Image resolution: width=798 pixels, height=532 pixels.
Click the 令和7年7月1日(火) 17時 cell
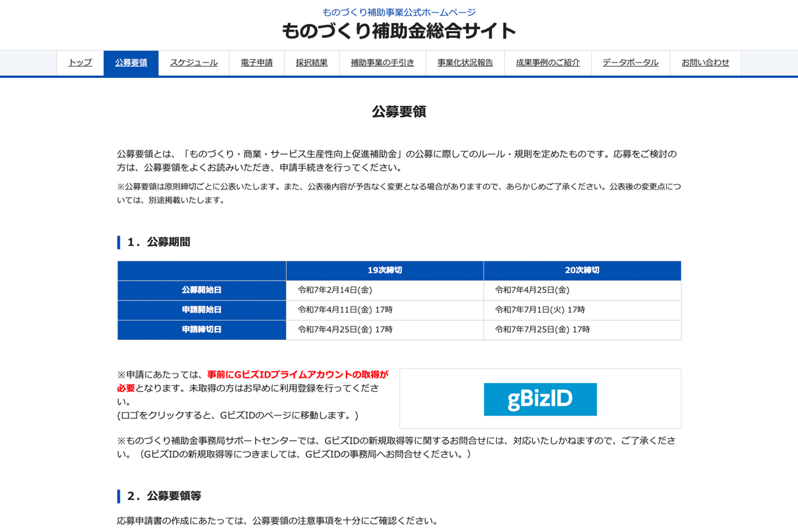coord(583,310)
